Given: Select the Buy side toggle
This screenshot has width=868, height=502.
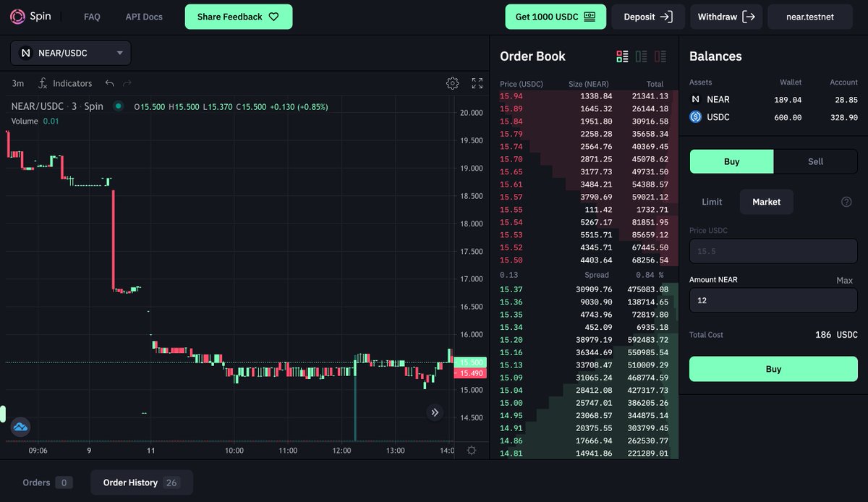Looking at the screenshot, I should (731, 161).
